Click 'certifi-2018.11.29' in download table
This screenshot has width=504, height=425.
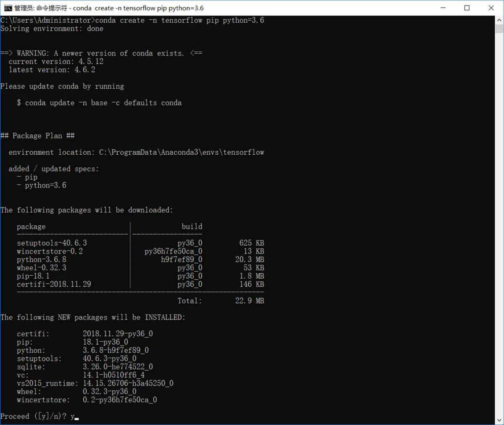click(54, 284)
